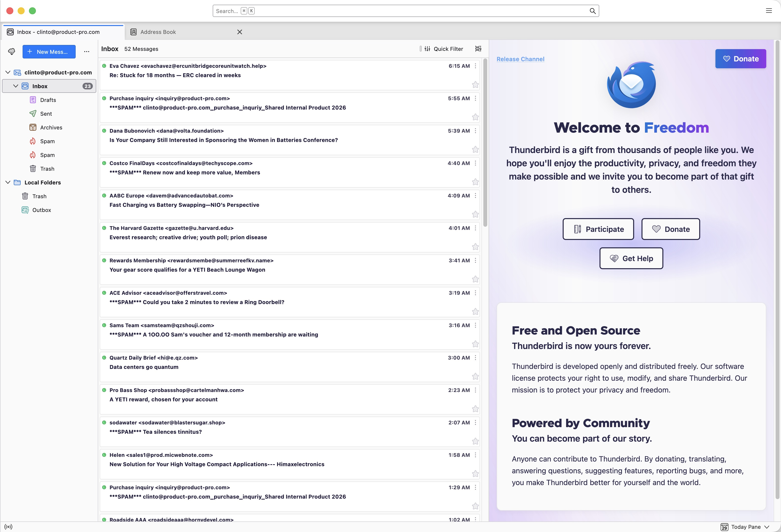Viewport: 781px width, 532px height.
Task: Open the Release Channel link
Action: (x=520, y=59)
